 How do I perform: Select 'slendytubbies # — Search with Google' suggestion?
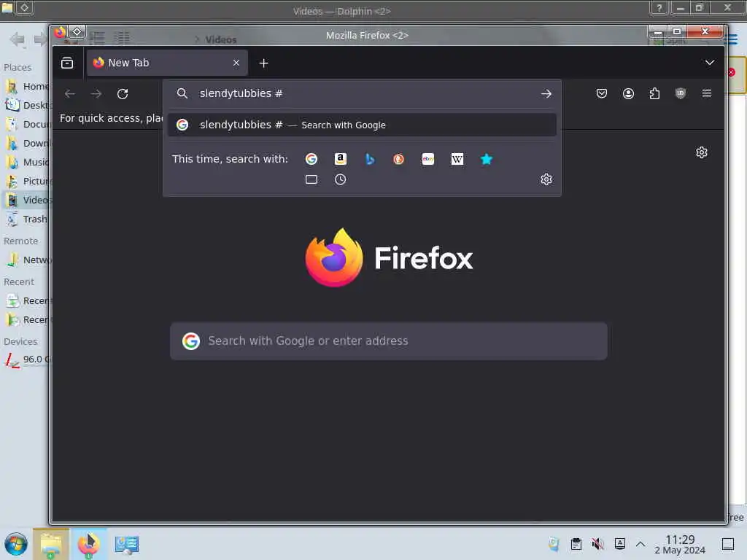362,125
